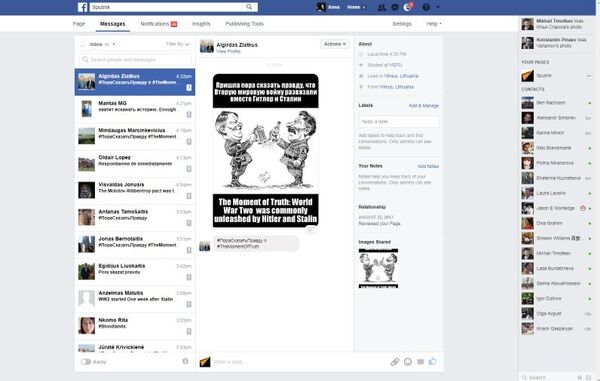The width and height of the screenshot is (600, 381).
Task: Open chat with Karina Minich
Action: (x=557, y=133)
